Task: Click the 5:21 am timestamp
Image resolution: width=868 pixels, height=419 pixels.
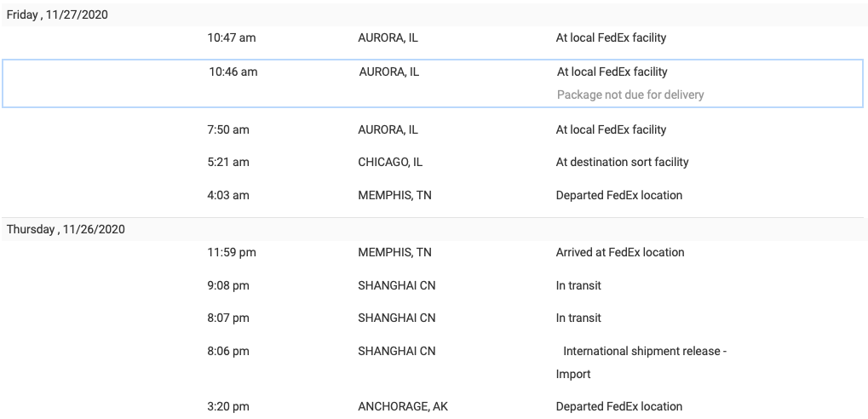Action: pyautogui.click(x=228, y=162)
